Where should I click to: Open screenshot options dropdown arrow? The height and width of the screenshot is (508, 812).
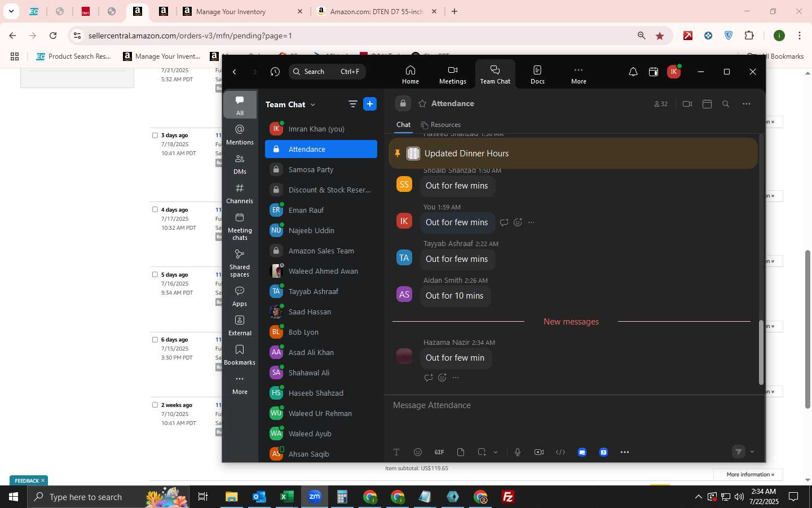496,452
